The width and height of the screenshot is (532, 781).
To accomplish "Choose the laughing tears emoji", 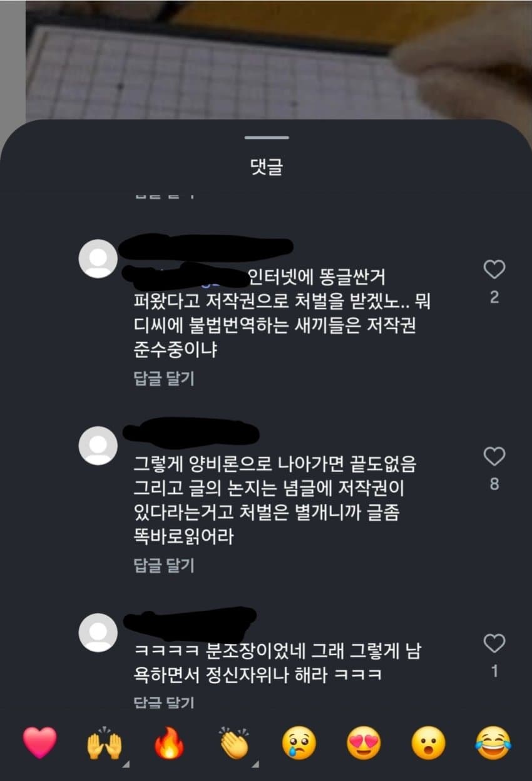I will [494, 743].
